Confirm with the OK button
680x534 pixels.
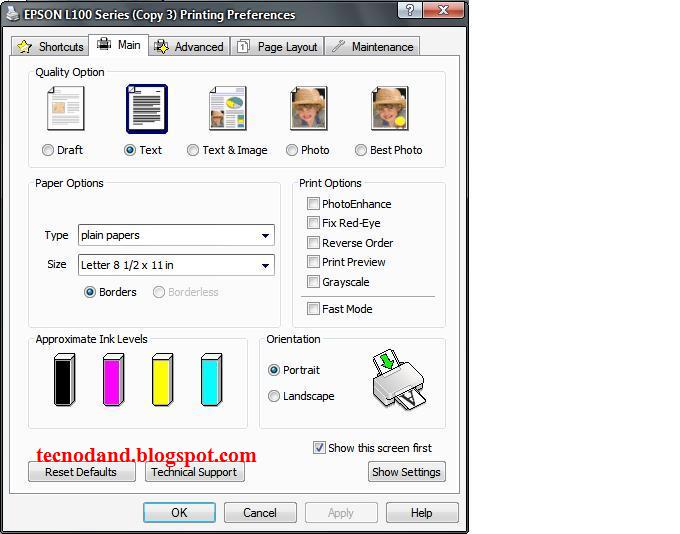click(x=179, y=513)
